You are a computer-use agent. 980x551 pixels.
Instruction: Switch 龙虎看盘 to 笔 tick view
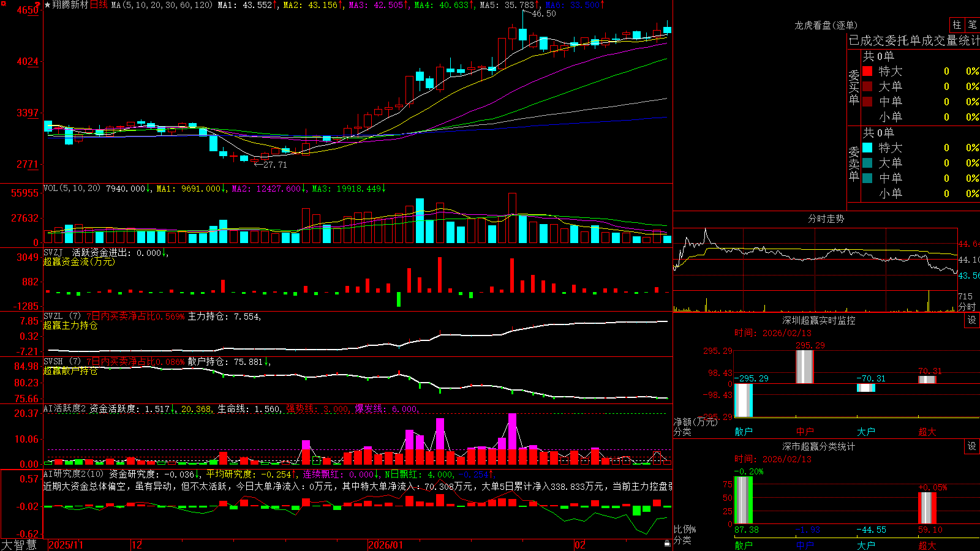point(973,24)
